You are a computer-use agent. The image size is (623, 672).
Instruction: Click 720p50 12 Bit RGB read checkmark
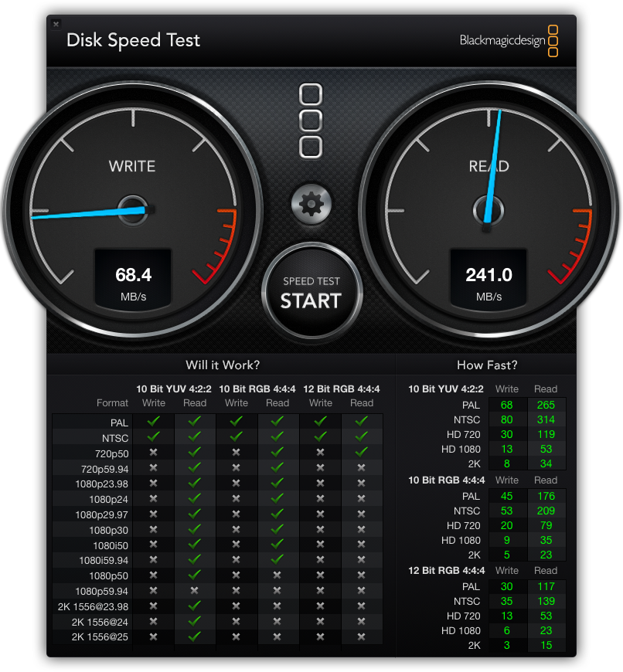pos(362,452)
